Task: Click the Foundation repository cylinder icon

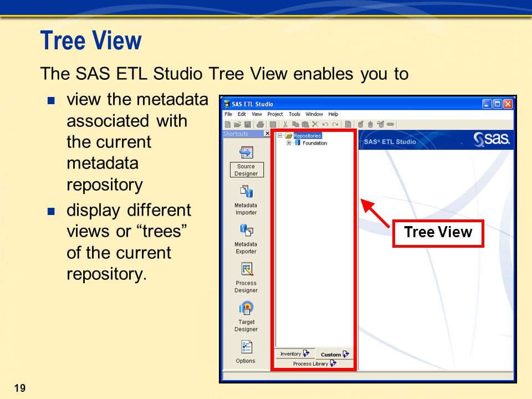Action: pyautogui.click(x=298, y=143)
